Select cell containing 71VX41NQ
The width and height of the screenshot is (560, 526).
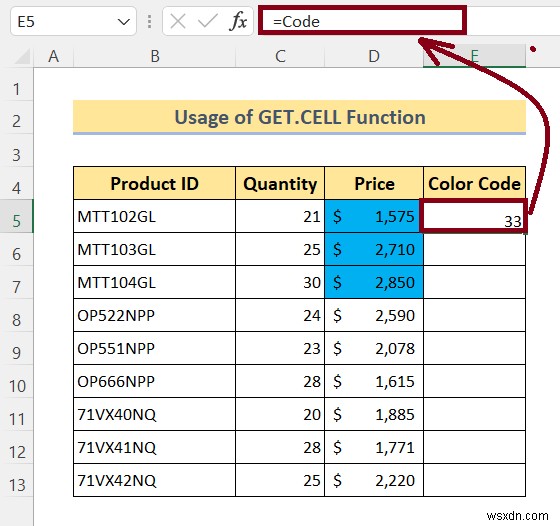coord(154,447)
